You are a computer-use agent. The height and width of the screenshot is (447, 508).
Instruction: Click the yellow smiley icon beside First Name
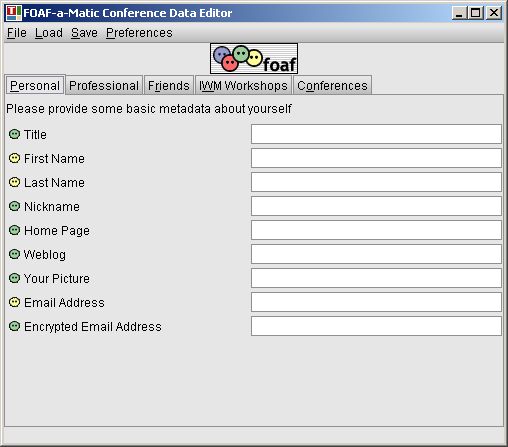pyautogui.click(x=14, y=158)
